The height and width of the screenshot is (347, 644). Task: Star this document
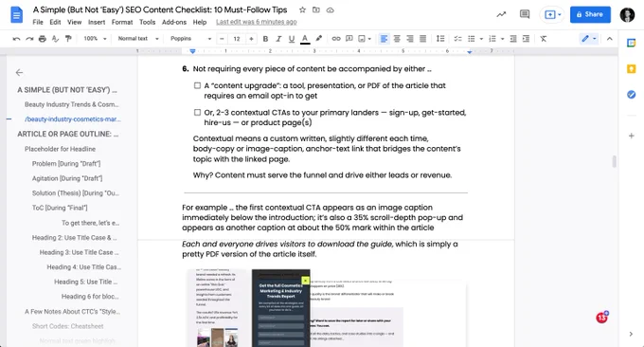302,9
